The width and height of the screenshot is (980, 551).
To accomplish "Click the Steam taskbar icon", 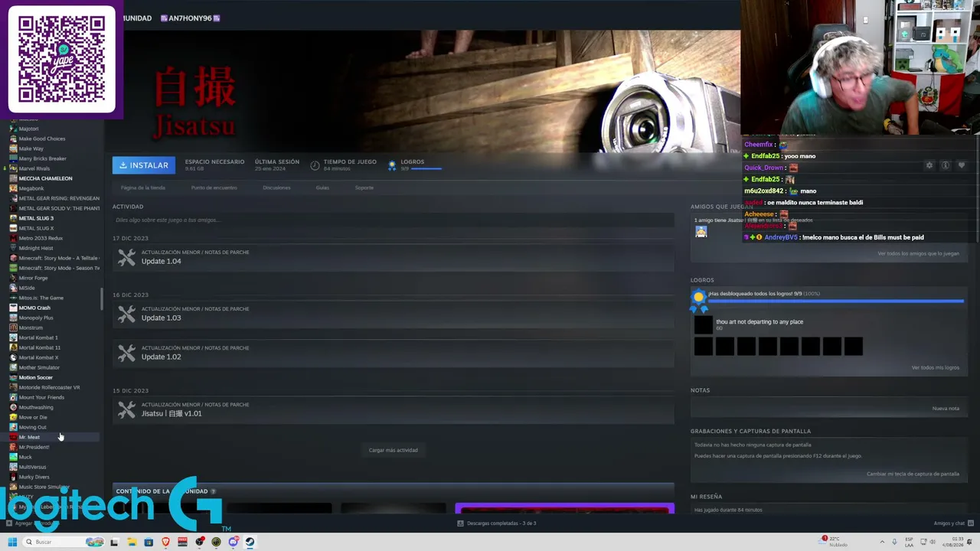I will click(x=250, y=542).
